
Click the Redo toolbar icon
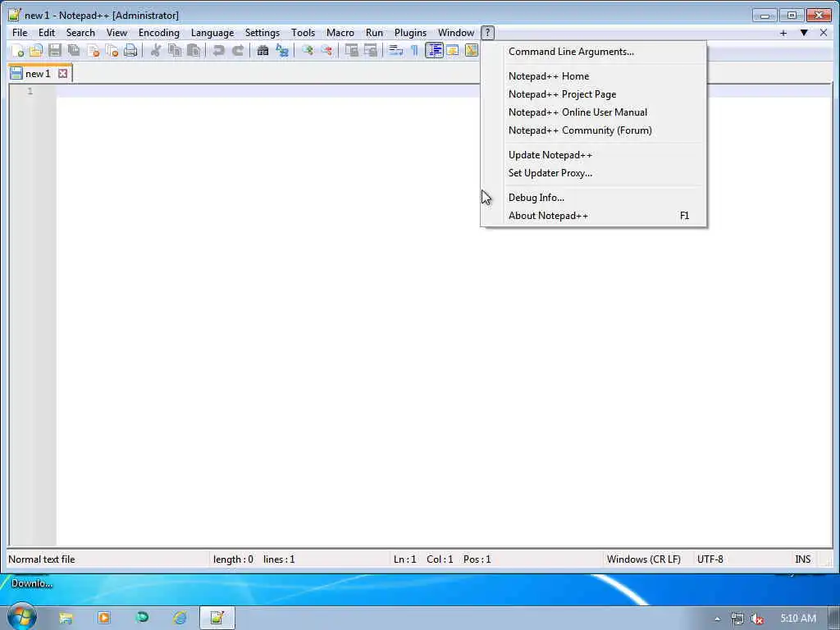(237, 51)
